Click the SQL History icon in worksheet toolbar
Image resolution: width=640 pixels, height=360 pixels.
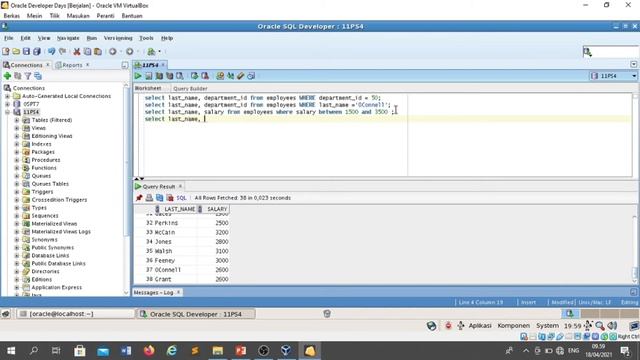pos(251,76)
